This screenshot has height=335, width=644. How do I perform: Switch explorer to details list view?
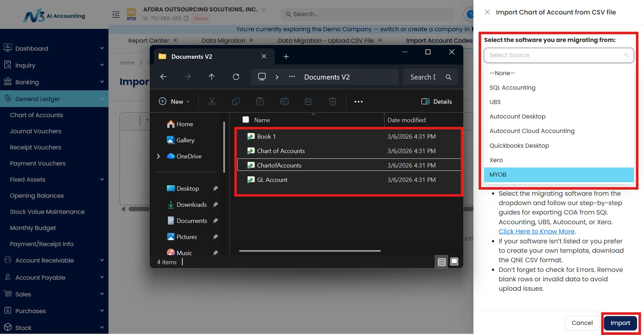coord(442,262)
